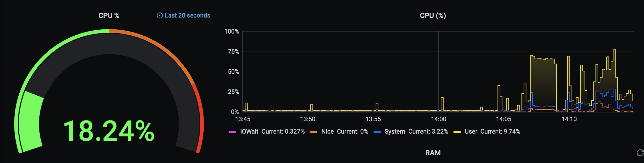
Task: Click the 14:00 time axis label
Action: [x=439, y=119]
